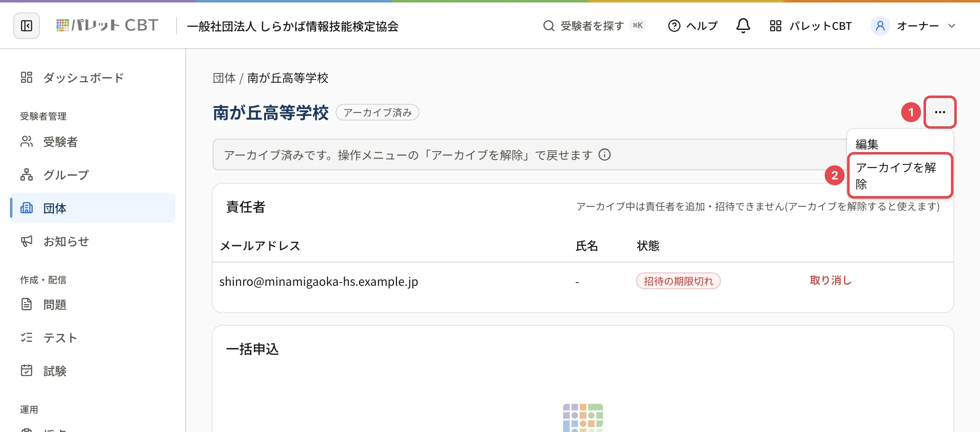Viewport: 980px width, 432px height.
Task: Click the パレット CBT logo
Action: [107, 26]
